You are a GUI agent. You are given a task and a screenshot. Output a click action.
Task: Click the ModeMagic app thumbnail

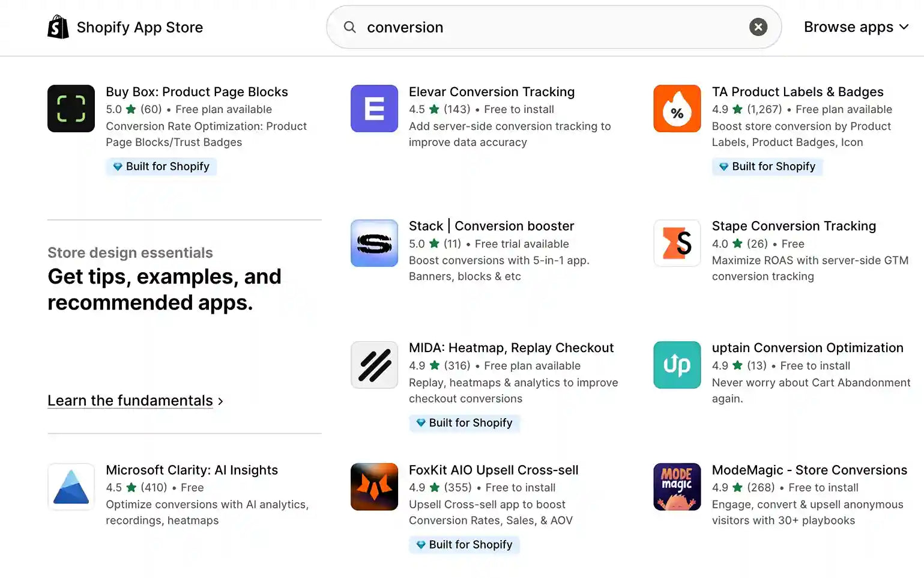[677, 487]
